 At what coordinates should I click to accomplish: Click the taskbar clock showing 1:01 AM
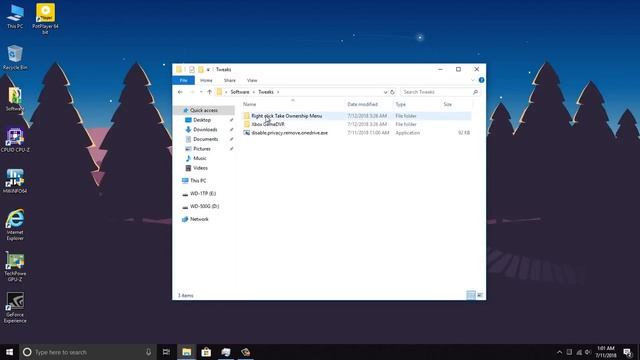click(605, 352)
